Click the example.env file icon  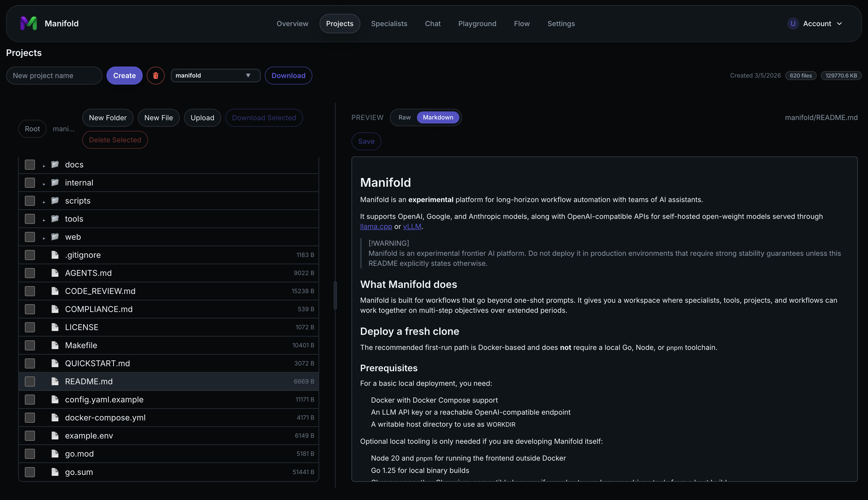point(55,436)
